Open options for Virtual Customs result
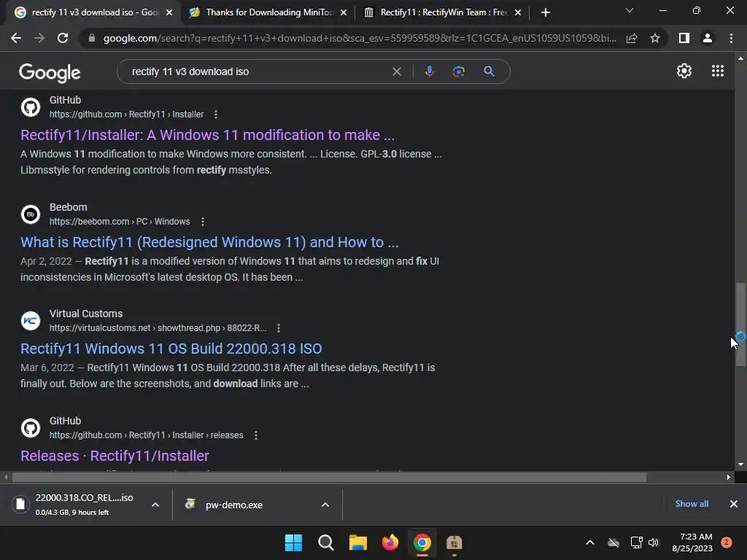 tap(278, 328)
